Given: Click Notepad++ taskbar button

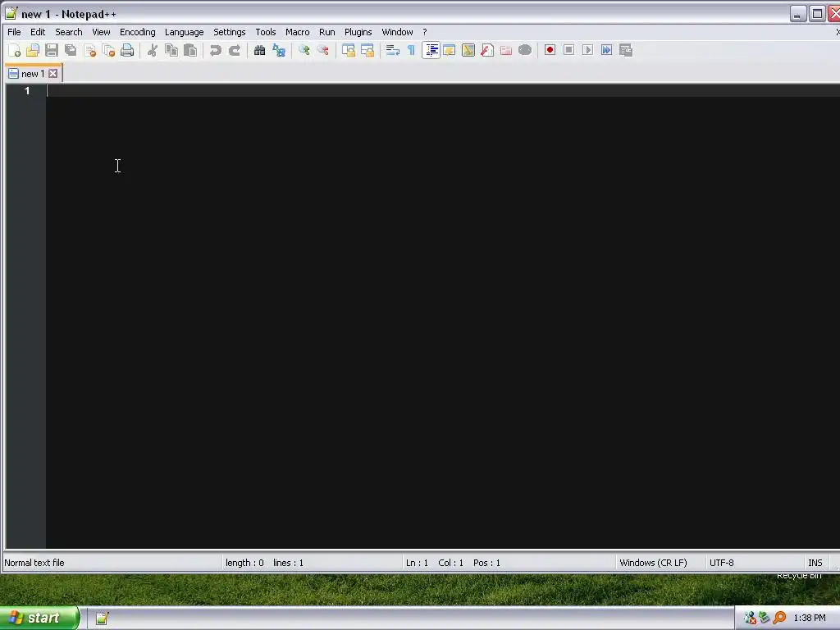Looking at the screenshot, I should coord(102,619).
